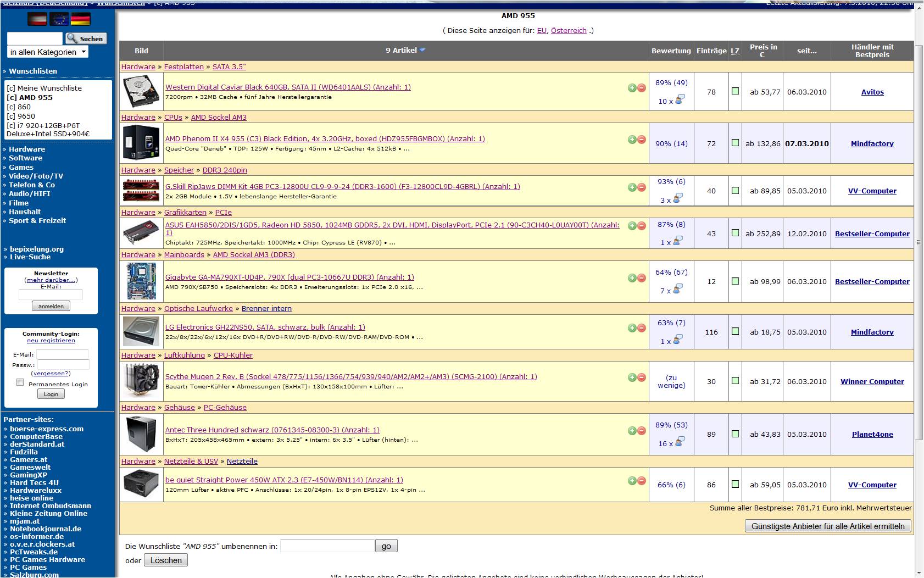
Task: Tick LZ checkbox for be quiet Straight Power
Action: coord(735,484)
